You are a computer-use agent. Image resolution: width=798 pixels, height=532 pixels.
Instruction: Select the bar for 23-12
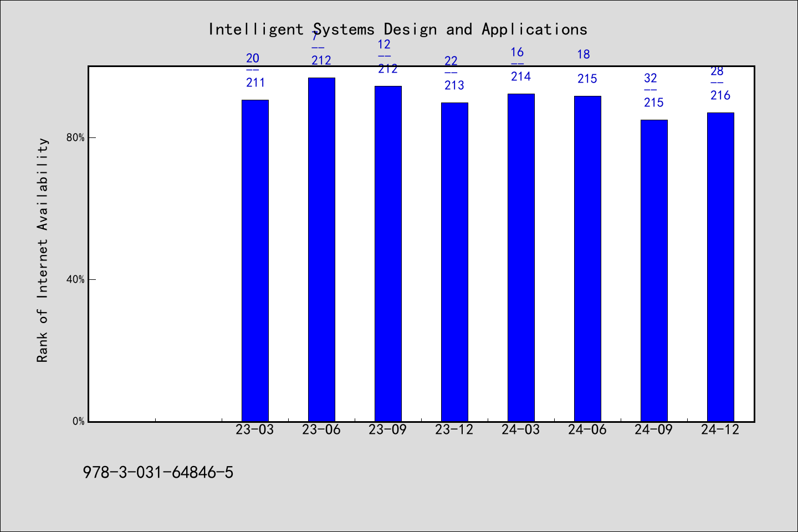coord(454,262)
